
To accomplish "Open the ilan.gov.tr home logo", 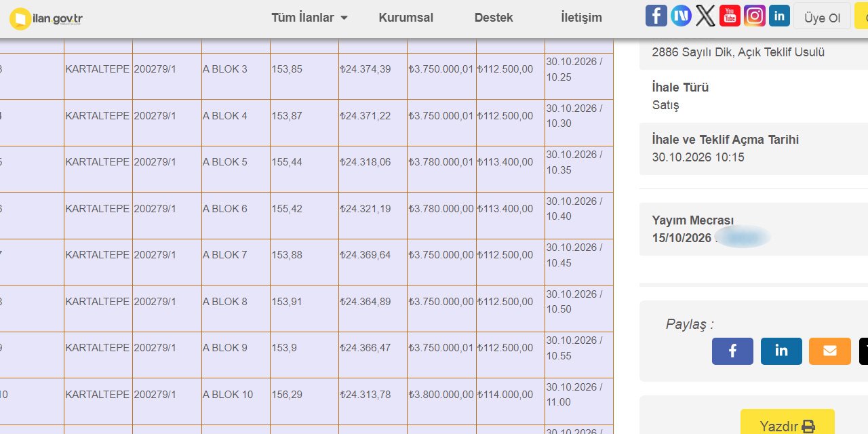I will 46,18.
